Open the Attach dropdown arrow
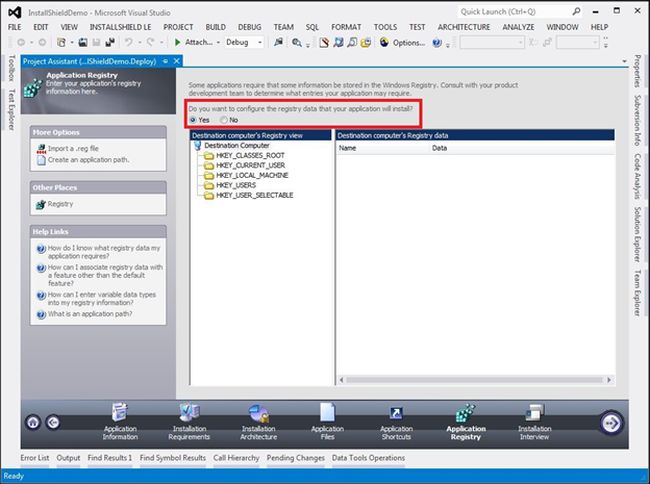The height and width of the screenshot is (484, 650). (218, 43)
